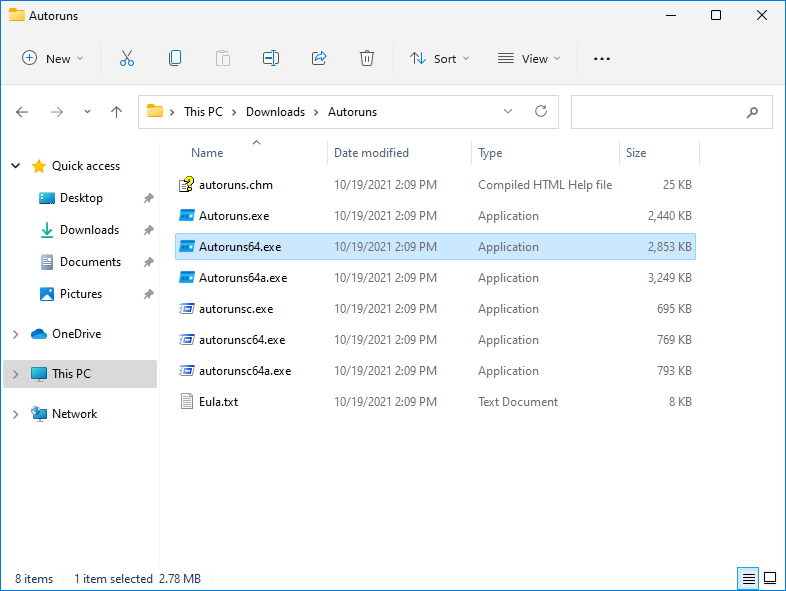Image resolution: width=786 pixels, height=591 pixels.
Task: Click the Autoruns.exe application icon
Action: 186,216
